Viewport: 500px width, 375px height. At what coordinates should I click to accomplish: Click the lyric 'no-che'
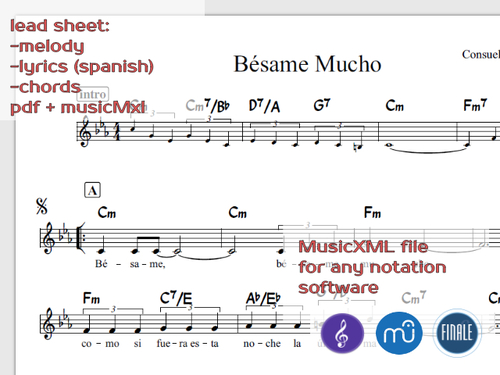(262, 343)
